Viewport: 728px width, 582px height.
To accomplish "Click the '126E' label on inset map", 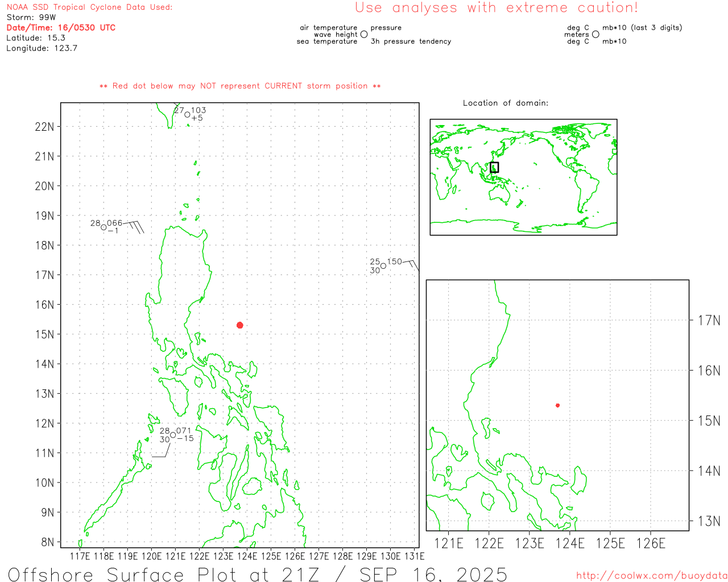I will click(651, 543).
